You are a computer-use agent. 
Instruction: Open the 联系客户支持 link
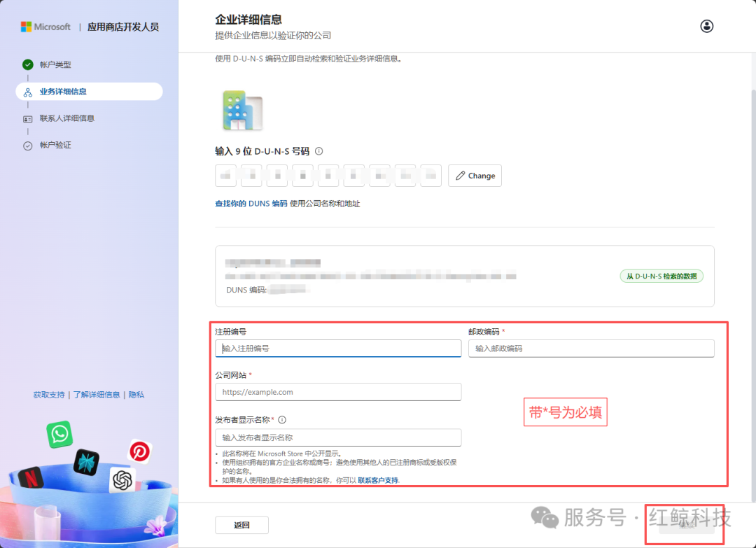(378, 480)
